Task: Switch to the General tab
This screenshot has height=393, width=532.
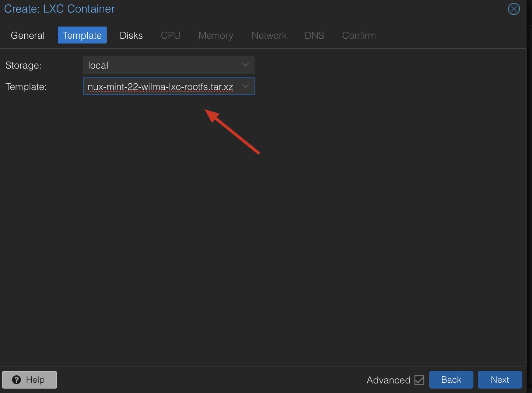Action: [x=28, y=35]
